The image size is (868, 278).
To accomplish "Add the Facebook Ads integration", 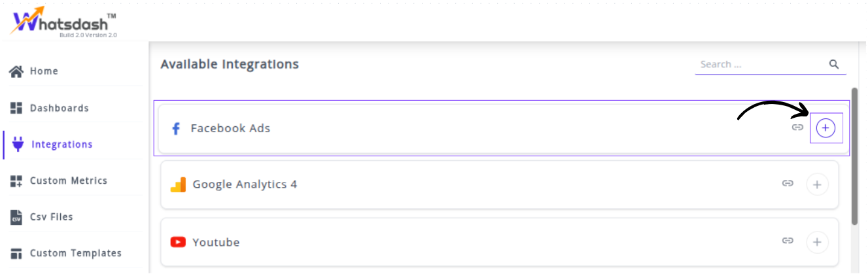I will pos(826,128).
